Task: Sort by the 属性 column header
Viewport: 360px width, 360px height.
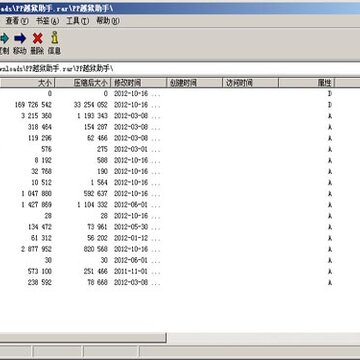Action: coord(307,83)
